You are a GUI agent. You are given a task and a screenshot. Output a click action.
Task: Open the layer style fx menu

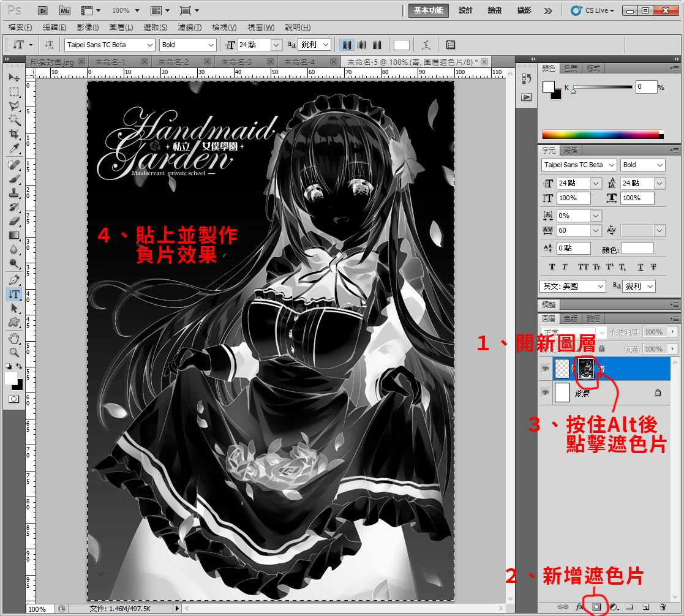click(x=579, y=607)
